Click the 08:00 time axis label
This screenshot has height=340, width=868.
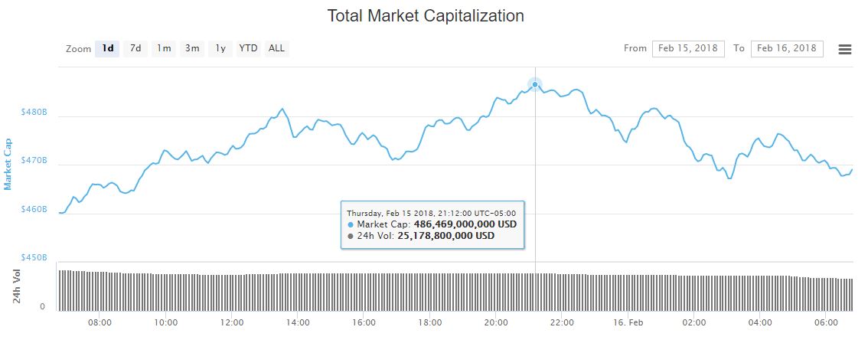point(100,322)
